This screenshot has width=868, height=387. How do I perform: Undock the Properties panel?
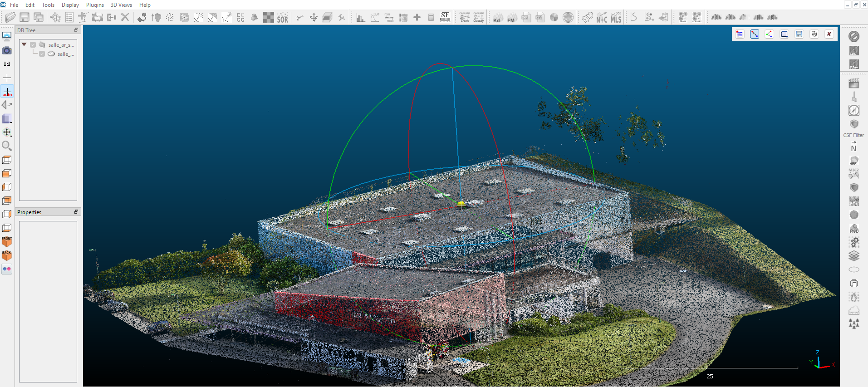point(76,212)
